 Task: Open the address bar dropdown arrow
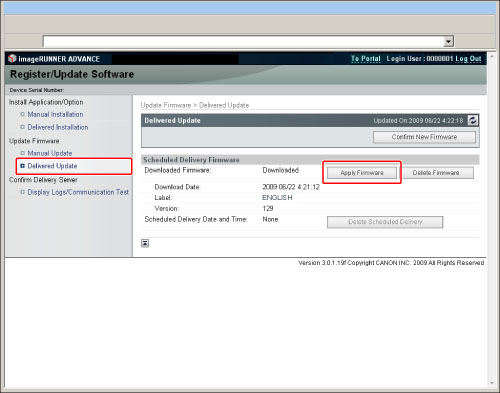point(449,41)
